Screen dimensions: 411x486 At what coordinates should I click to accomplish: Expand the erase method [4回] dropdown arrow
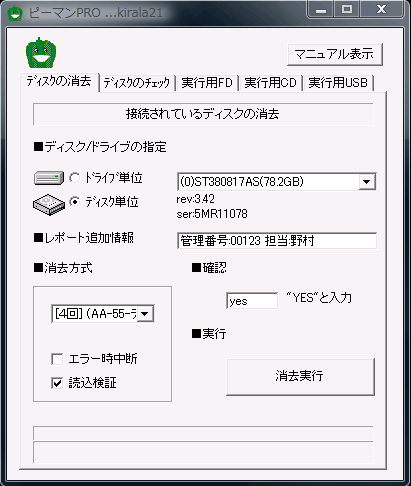click(x=145, y=314)
